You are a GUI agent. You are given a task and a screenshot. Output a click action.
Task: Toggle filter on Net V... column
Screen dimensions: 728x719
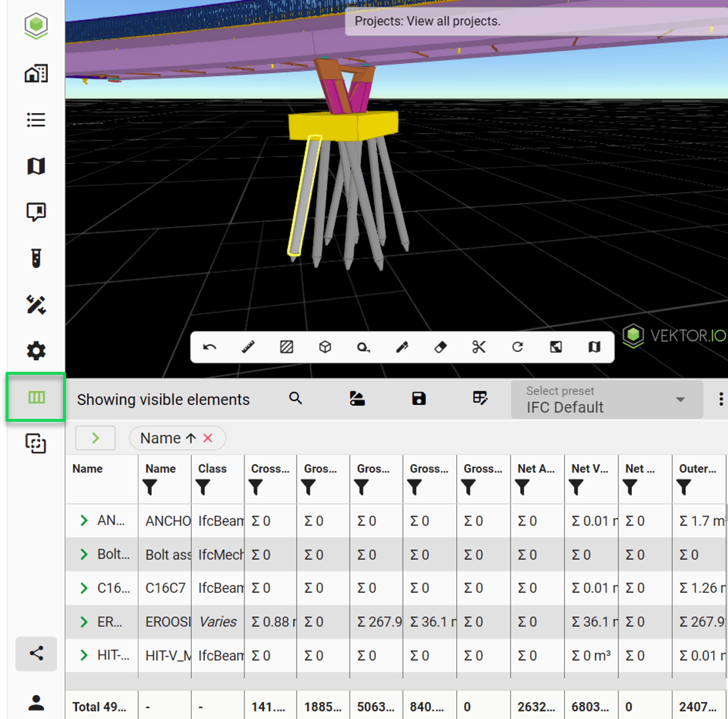[x=576, y=487]
